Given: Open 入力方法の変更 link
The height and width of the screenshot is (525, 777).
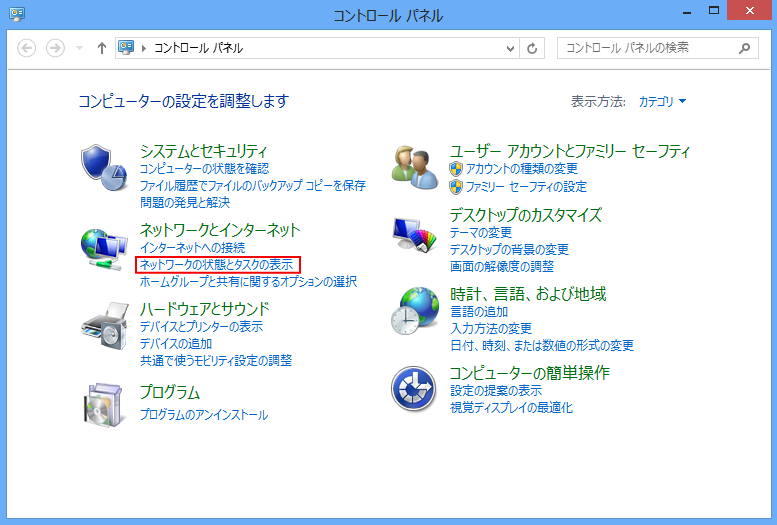Looking at the screenshot, I should [x=491, y=329].
